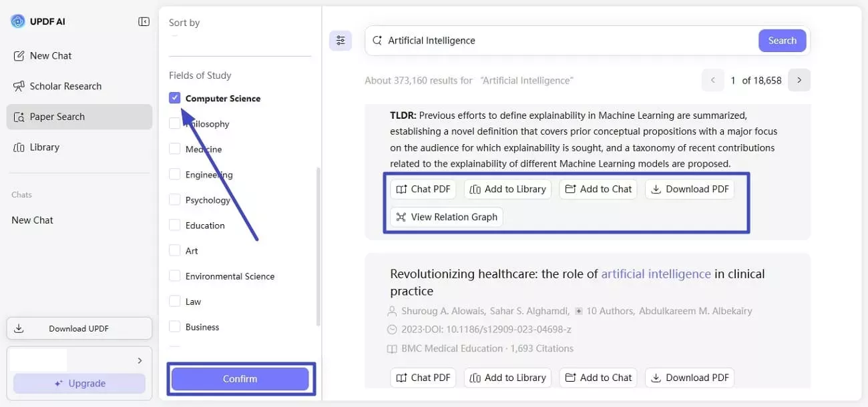Open the Library sidebar item

point(44,147)
